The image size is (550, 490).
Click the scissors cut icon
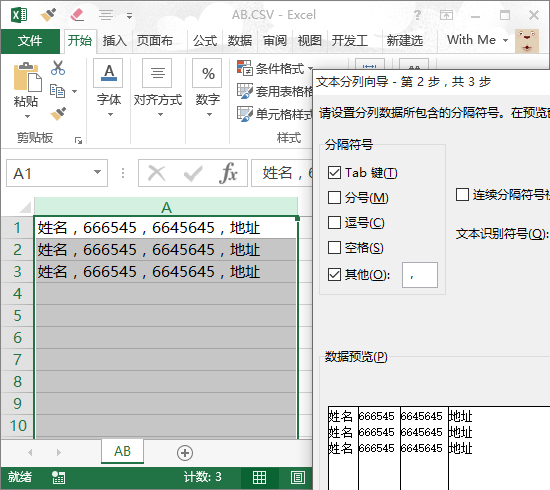(58, 68)
